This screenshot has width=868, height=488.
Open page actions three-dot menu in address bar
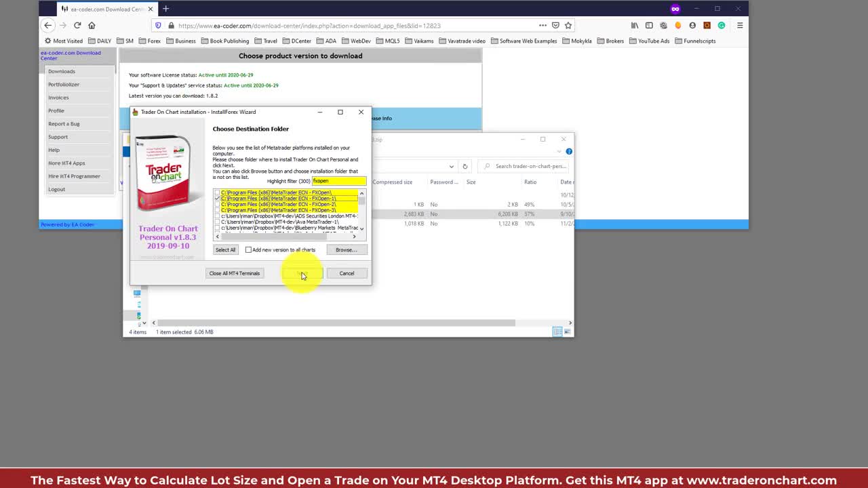(542, 25)
